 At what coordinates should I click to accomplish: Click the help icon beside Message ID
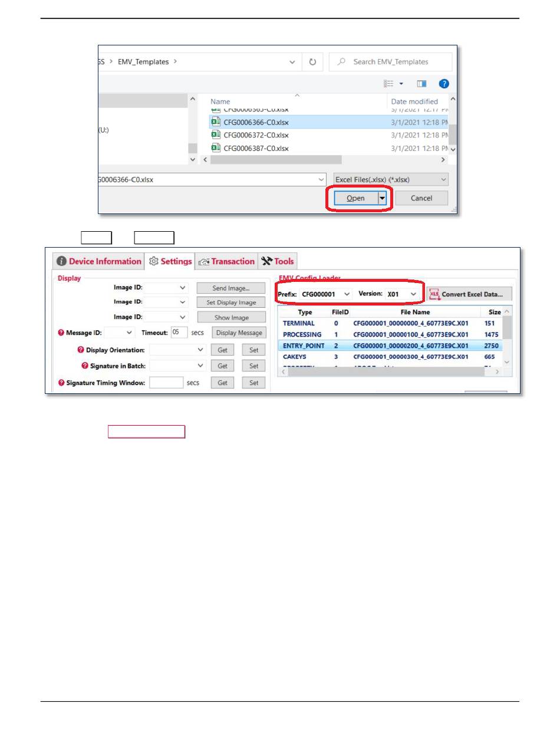(x=61, y=333)
